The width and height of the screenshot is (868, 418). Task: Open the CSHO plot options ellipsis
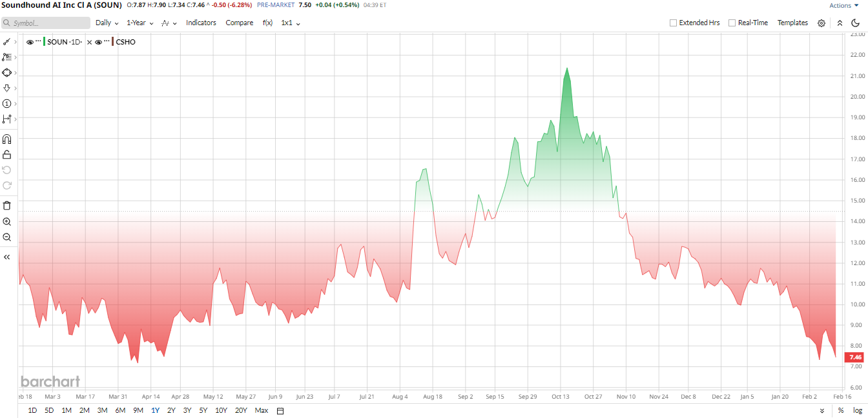click(107, 41)
